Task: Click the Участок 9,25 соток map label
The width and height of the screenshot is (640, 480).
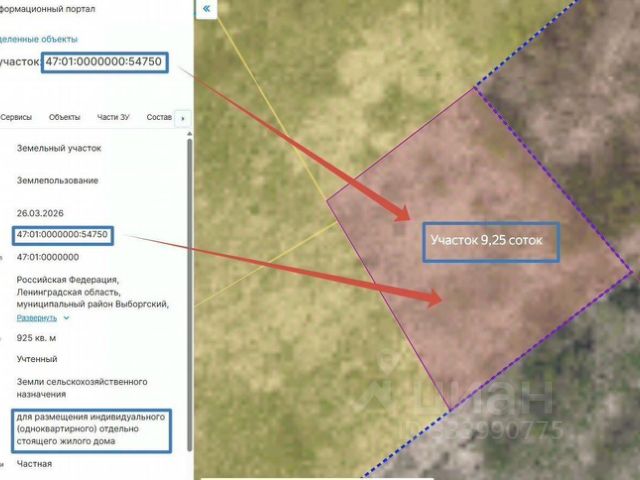Action: [x=487, y=240]
